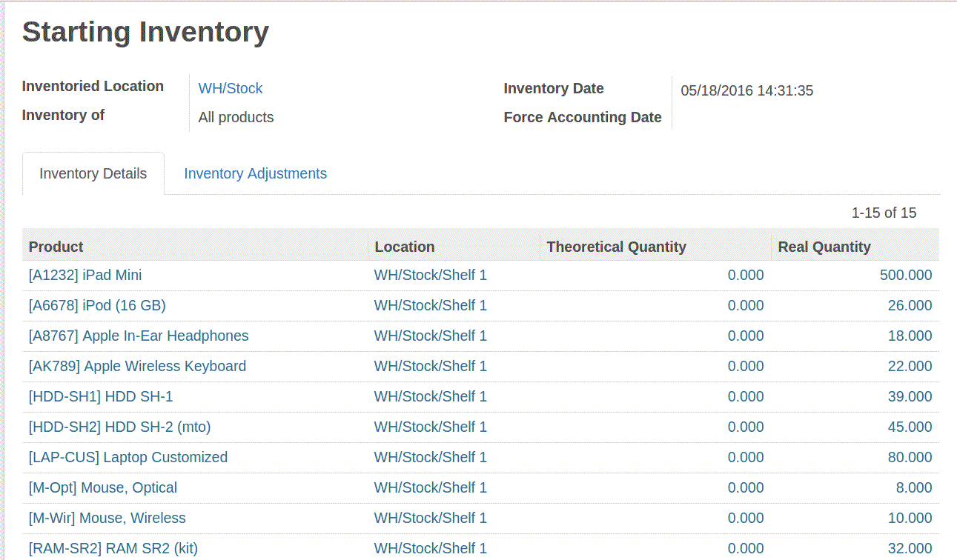
Task: Click real quantity 22.000 of Wireless Keyboard
Action: [x=910, y=367]
